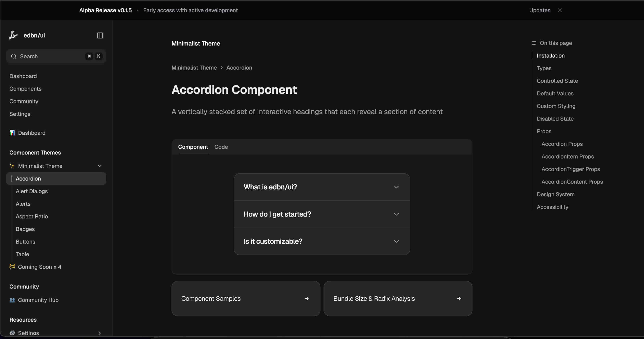Click the search magnifier icon
This screenshot has width=644, height=339.
(x=14, y=56)
